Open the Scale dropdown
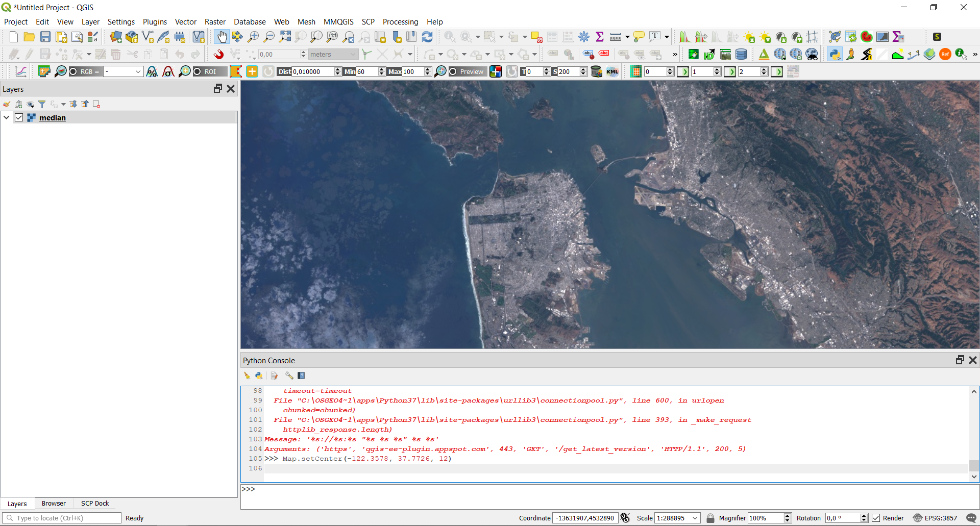The image size is (980, 526). [695, 518]
